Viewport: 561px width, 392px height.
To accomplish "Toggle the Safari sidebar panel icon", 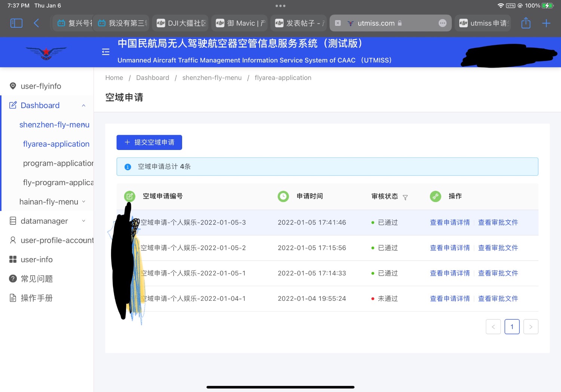I will click(16, 23).
